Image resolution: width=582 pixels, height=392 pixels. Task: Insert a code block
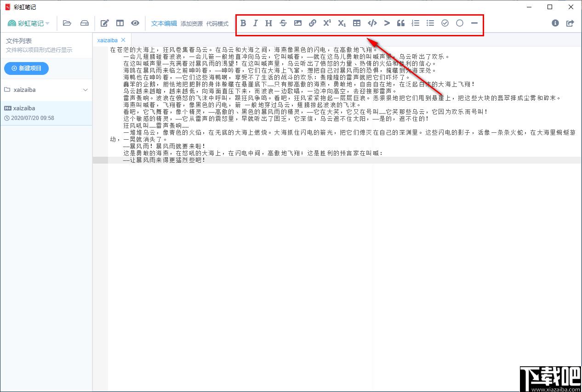point(372,23)
